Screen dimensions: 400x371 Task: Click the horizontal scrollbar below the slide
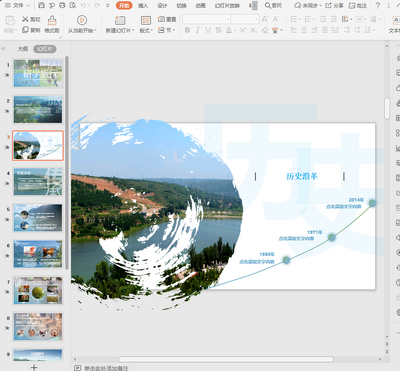click(226, 359)
